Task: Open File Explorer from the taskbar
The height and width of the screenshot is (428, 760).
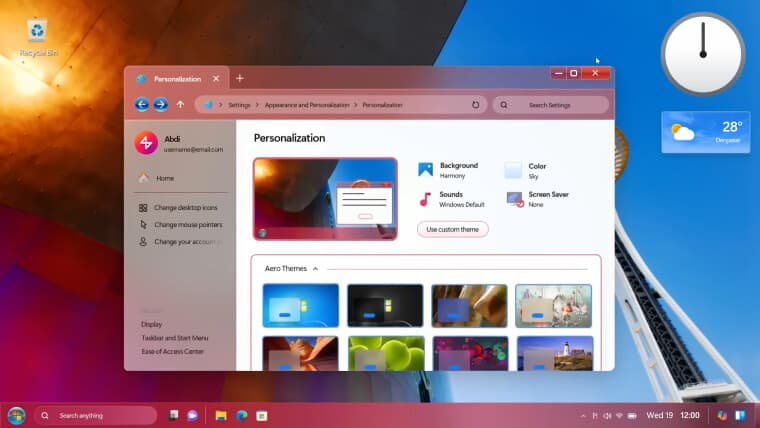Action: (x=221, y=415)
